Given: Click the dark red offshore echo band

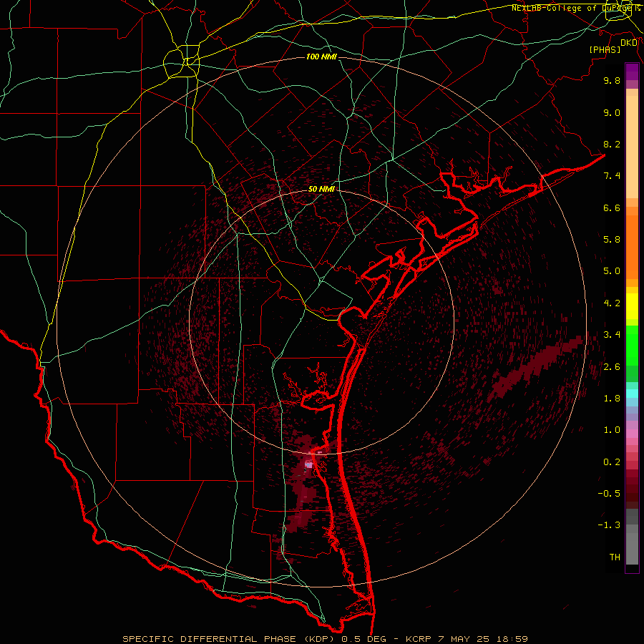Looking at the screenshot, I should (x=534, y=369).
